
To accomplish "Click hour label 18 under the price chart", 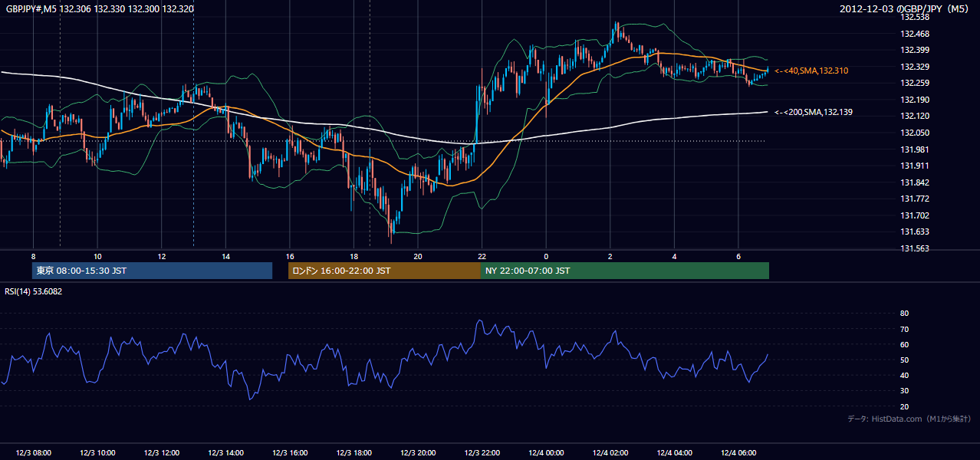I will tap(354, 256).
